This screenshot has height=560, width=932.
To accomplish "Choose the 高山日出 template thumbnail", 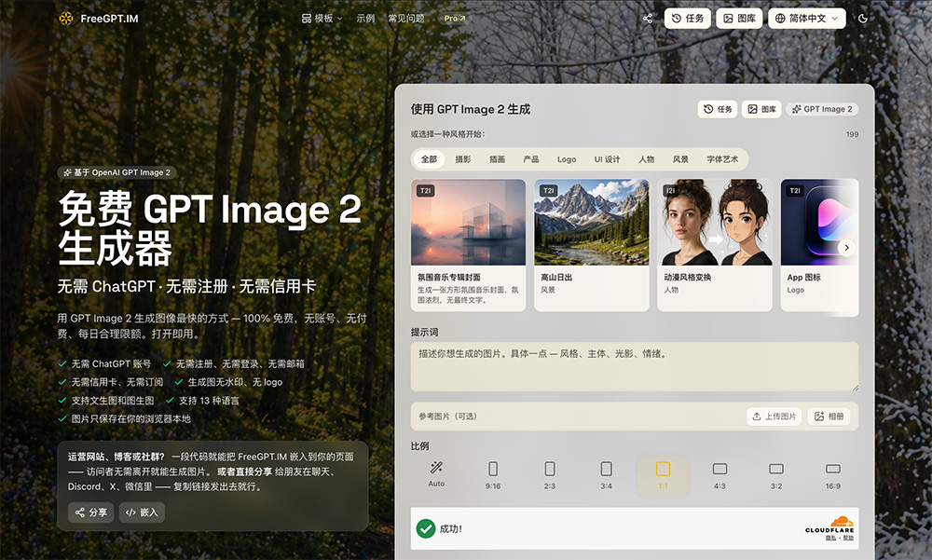I will pos(592,223).
